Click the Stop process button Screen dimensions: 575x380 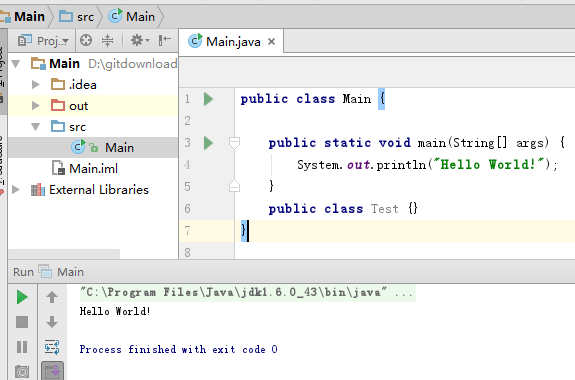point(22,322)
